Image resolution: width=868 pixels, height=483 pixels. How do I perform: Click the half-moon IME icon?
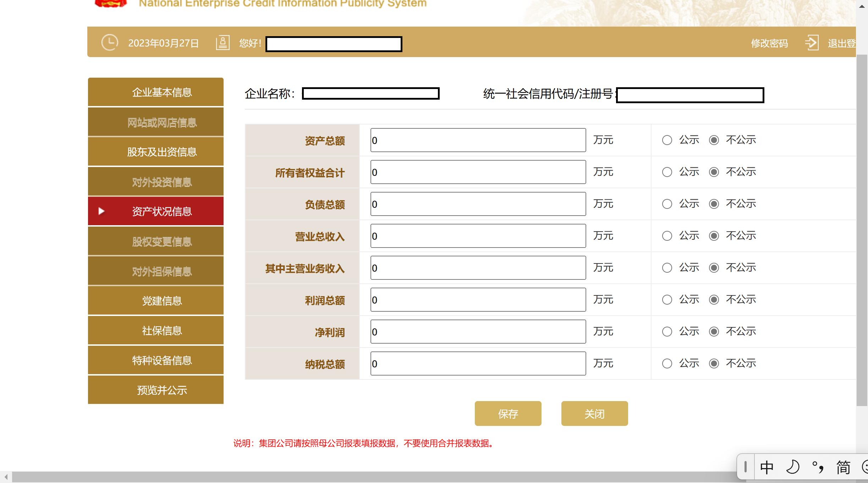[x=792, y=467]
